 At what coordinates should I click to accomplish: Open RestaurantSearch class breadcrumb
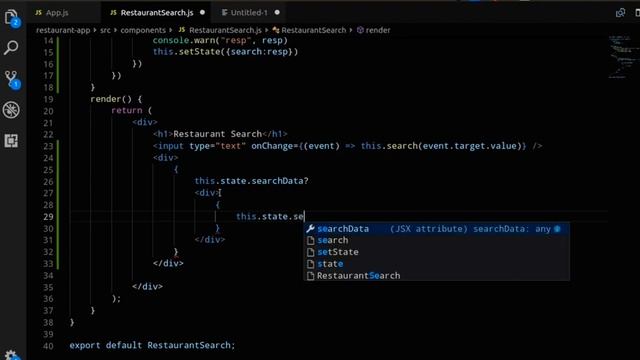pyautogui.click(x=309, y=30)
